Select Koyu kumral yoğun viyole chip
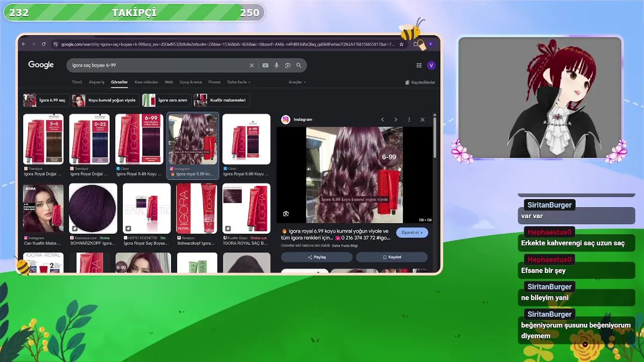 pyautogui.click(x=105, y=100)
